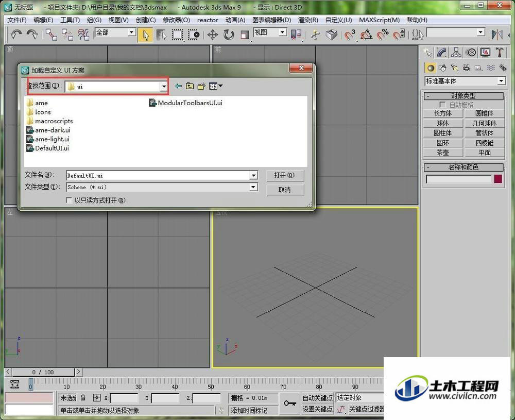
Task: Toggle the selection lock padlock
Action: [x=83, y=398]
